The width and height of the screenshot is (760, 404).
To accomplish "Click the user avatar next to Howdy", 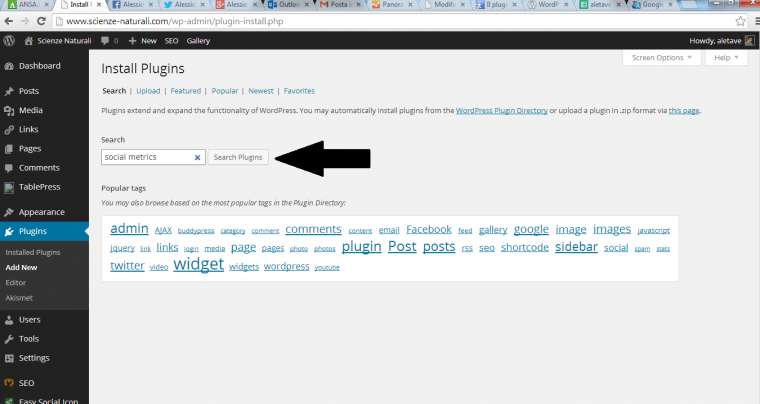I will 749,41.
